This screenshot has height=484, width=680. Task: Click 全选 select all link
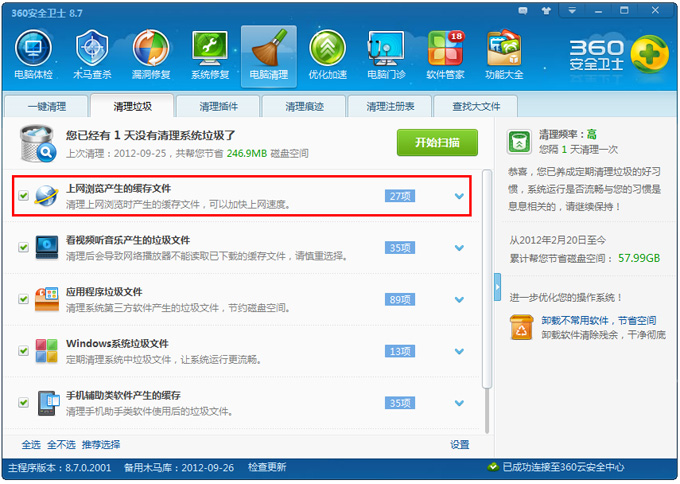31,445
